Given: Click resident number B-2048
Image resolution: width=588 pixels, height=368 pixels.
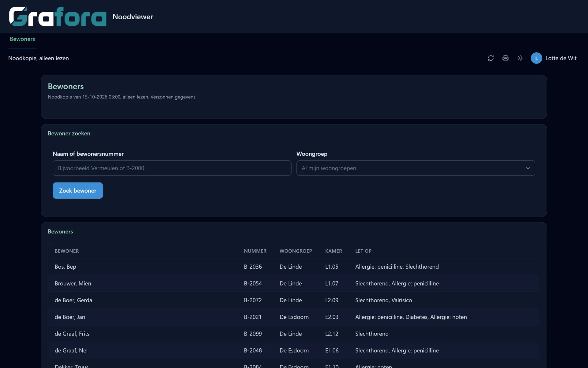Looking at the screenshot, I should pos(253,351).
